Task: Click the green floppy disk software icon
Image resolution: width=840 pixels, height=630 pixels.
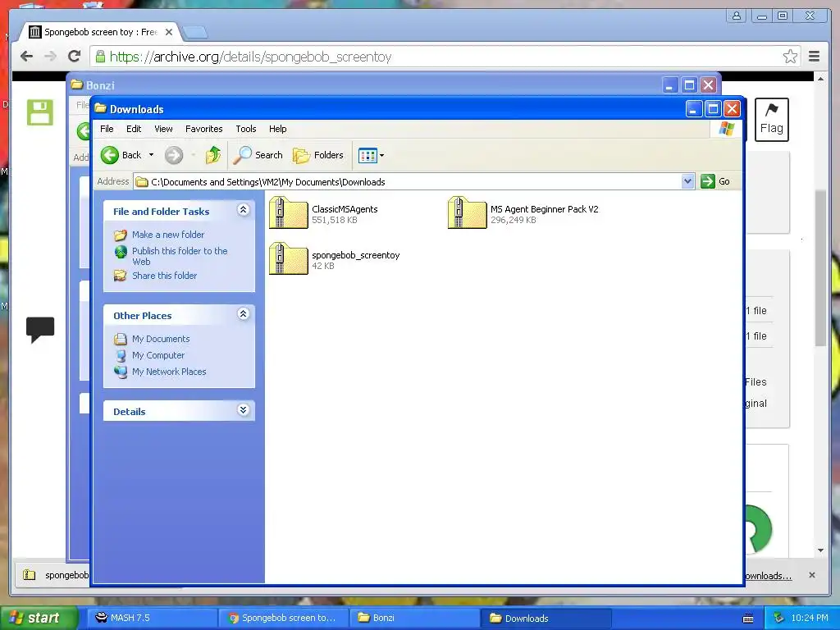Action: (x=40, y=112)
